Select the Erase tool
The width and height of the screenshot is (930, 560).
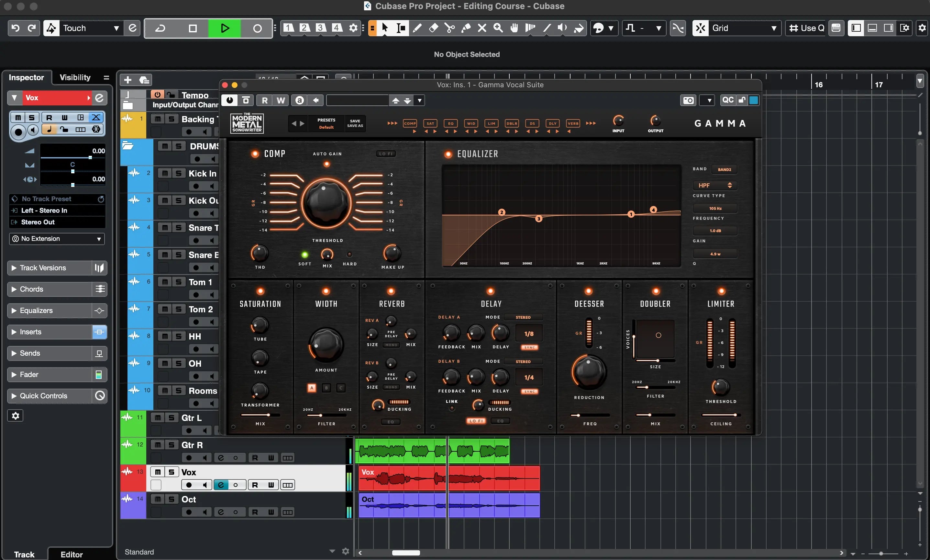pyautogui.click(x=433, y=28)
